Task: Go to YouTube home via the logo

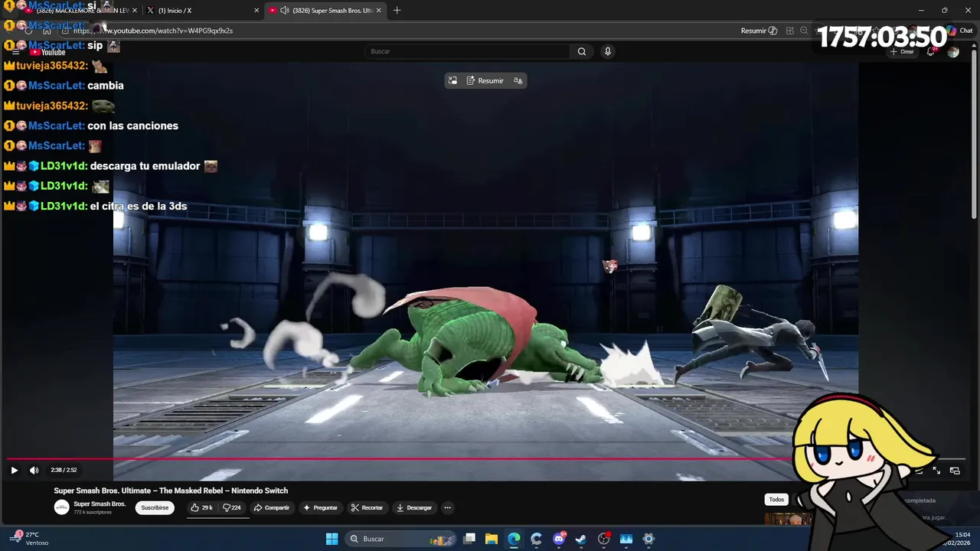Action: click(47, 52)
